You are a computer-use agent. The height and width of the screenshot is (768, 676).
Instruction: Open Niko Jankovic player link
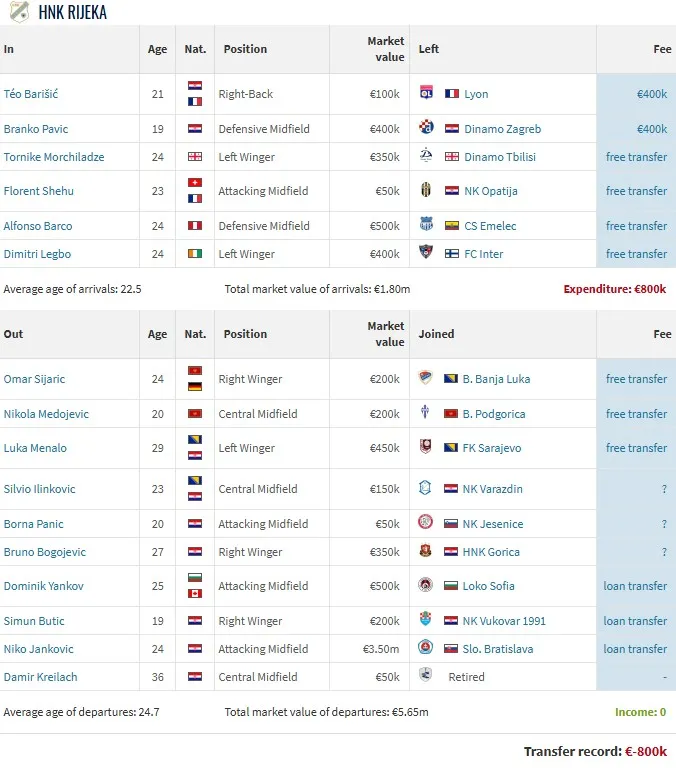pos(38,649)
